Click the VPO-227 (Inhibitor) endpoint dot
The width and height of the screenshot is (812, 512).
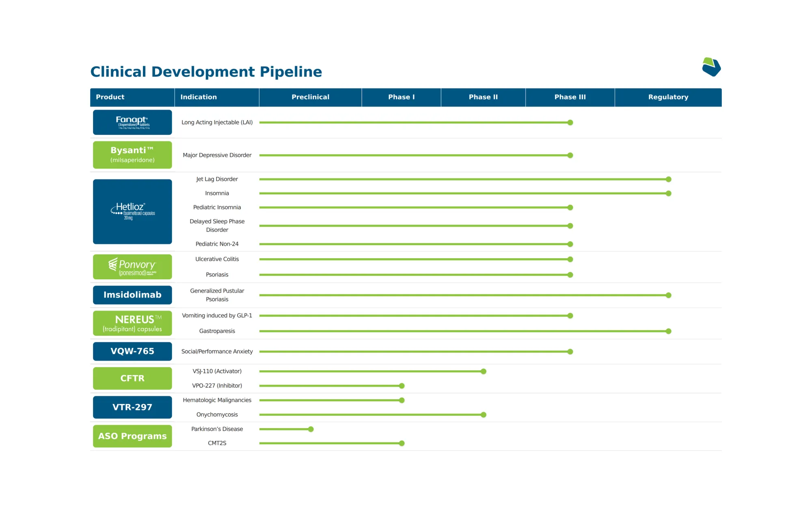point(402,386)
